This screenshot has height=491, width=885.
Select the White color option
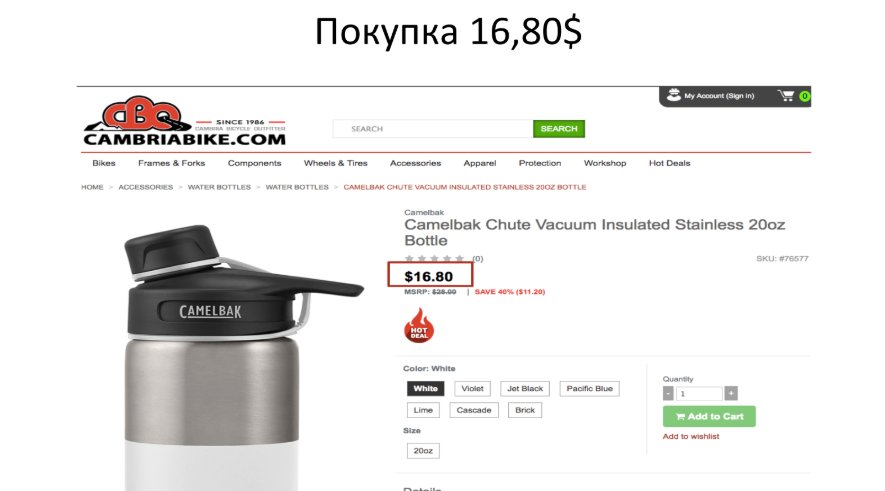pos(426,388)
